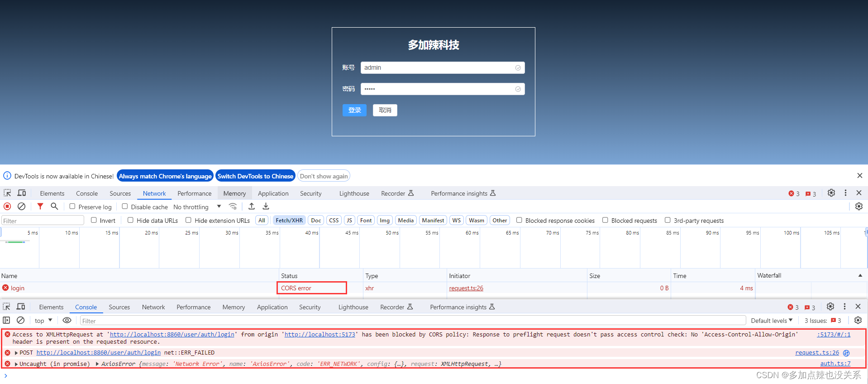Select the login request row

coord(434,288)
